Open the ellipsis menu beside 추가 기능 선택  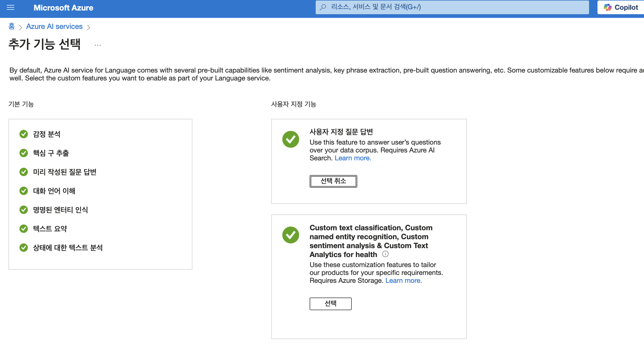point(98,45)
